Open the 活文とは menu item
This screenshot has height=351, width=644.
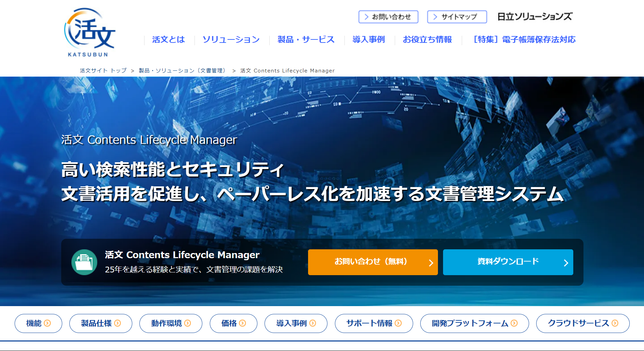(x=168, y=40)
